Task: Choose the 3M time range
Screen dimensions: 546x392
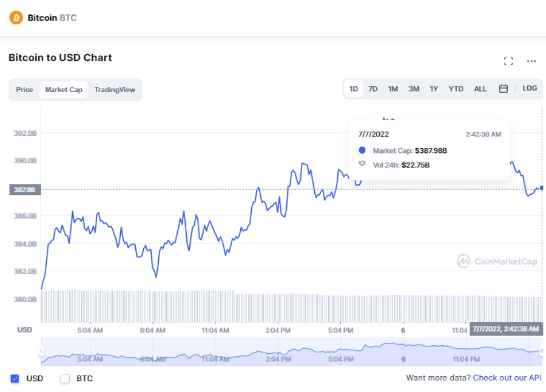Action: pos(414,89)
